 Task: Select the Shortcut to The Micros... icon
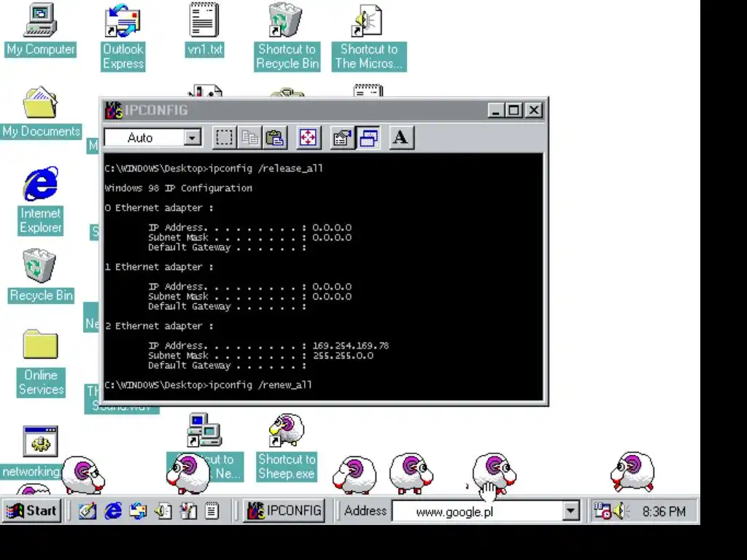pyautogui.click(x=368, y=36)
